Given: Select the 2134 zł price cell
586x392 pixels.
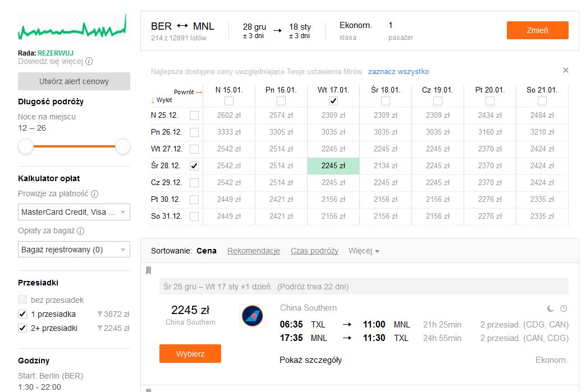Looking at the screenshot, I should tap(386, 166).
